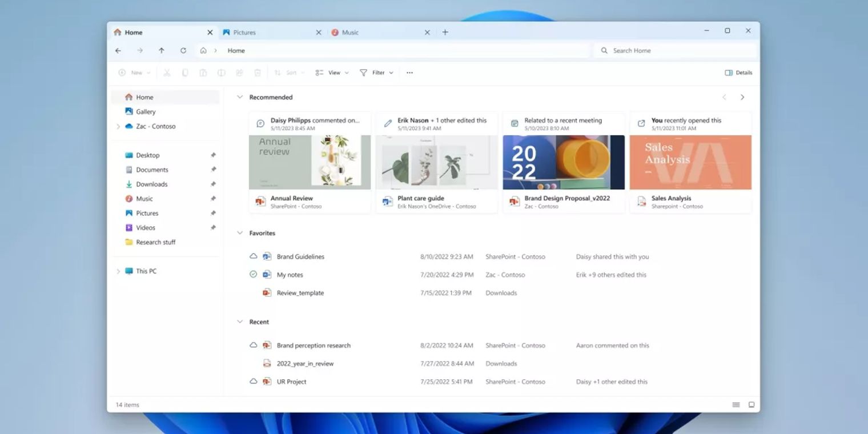
Task: Open the Sort dropdown menu
Action: coord(289,73)
